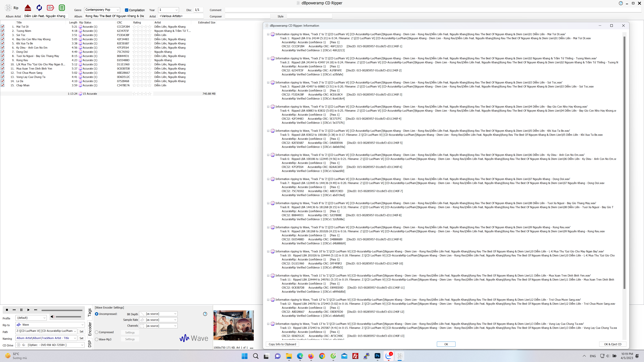
Task: Click the volume slider
Action: click(x=68, y=317)
